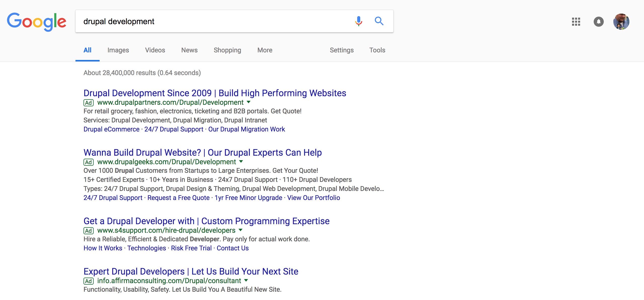Switch to the News tab
The height and width of the screenshot is (300, 644).
click(x=189, y=50)
